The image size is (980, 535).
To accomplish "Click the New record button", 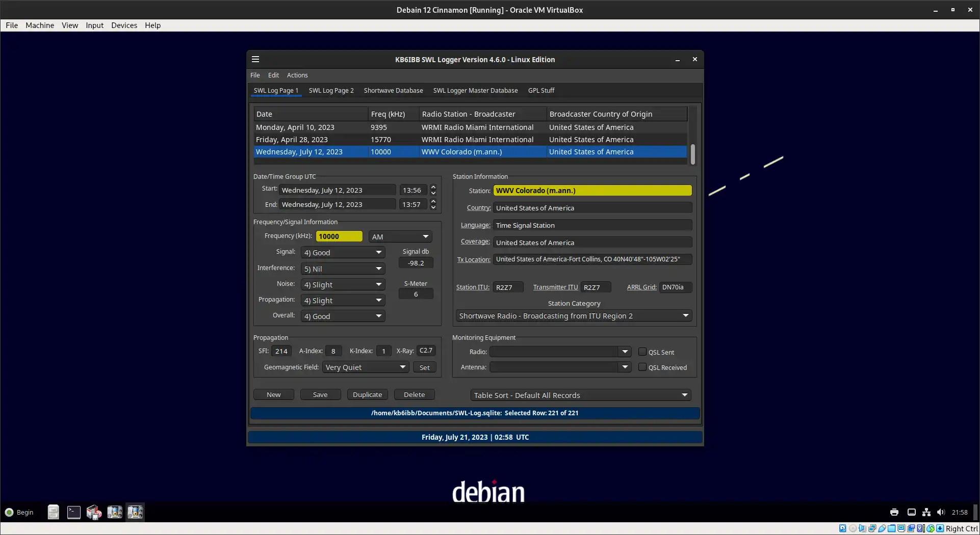I will [274, 394].
